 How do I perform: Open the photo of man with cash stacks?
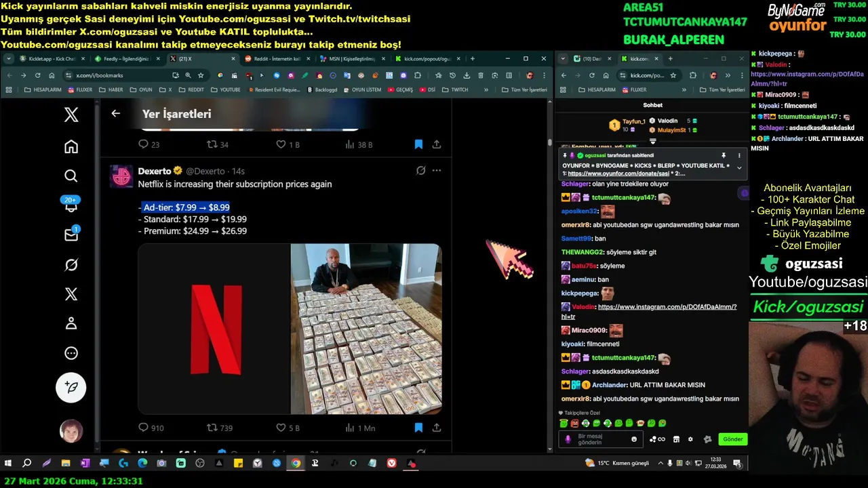(366, 329)
